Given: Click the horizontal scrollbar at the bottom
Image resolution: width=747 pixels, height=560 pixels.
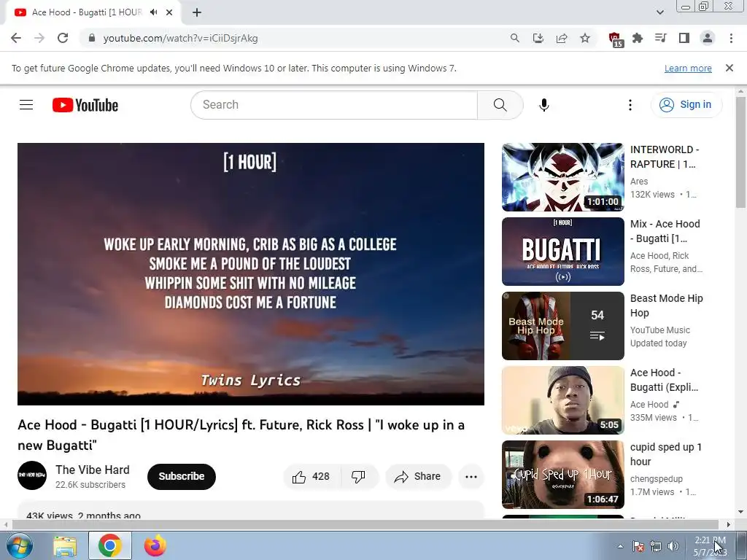Looking at the screenshot, I should (365, 524).
